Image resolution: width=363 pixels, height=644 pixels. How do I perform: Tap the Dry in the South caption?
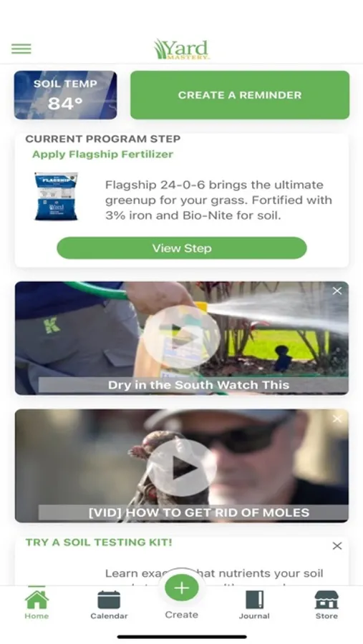pyautogui.click(x=198, y=385)
